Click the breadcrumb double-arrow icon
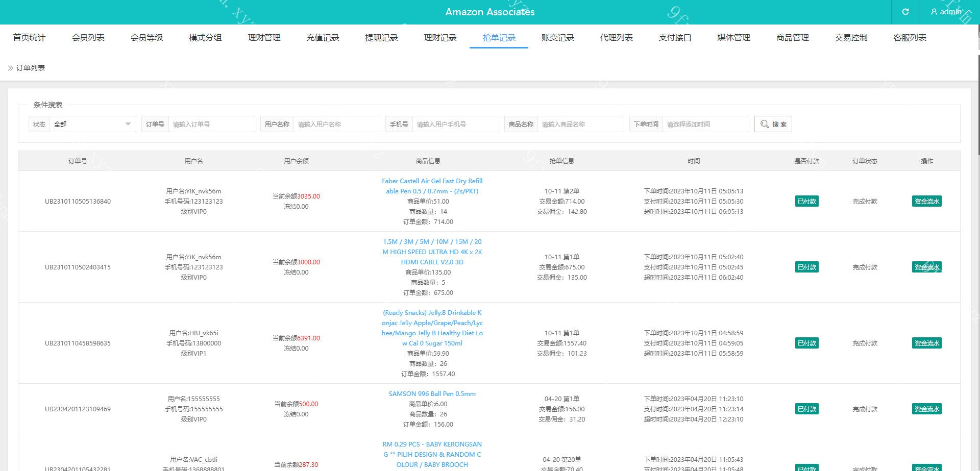Viewport: 980px width, 471px height. (10, 68)
